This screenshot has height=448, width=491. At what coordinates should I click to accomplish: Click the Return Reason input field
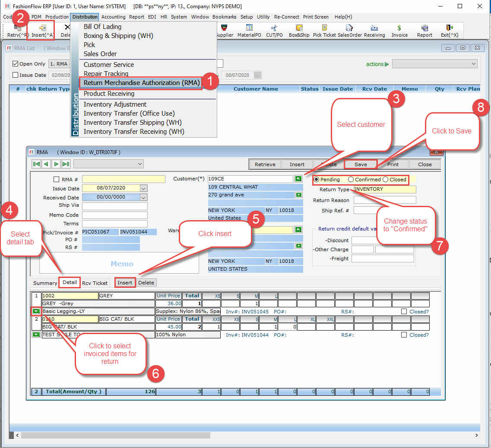point(384,200)
